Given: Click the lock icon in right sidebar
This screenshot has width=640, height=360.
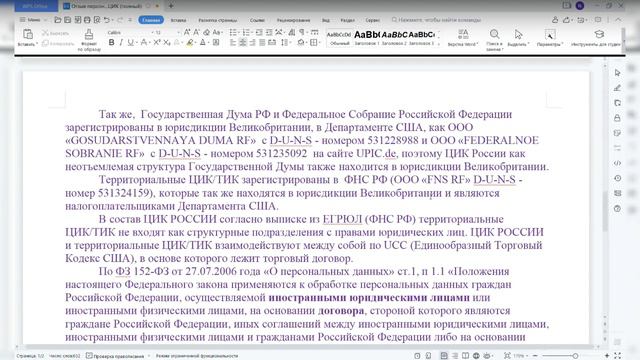Looking at the screenshot, I should point(617,118).
